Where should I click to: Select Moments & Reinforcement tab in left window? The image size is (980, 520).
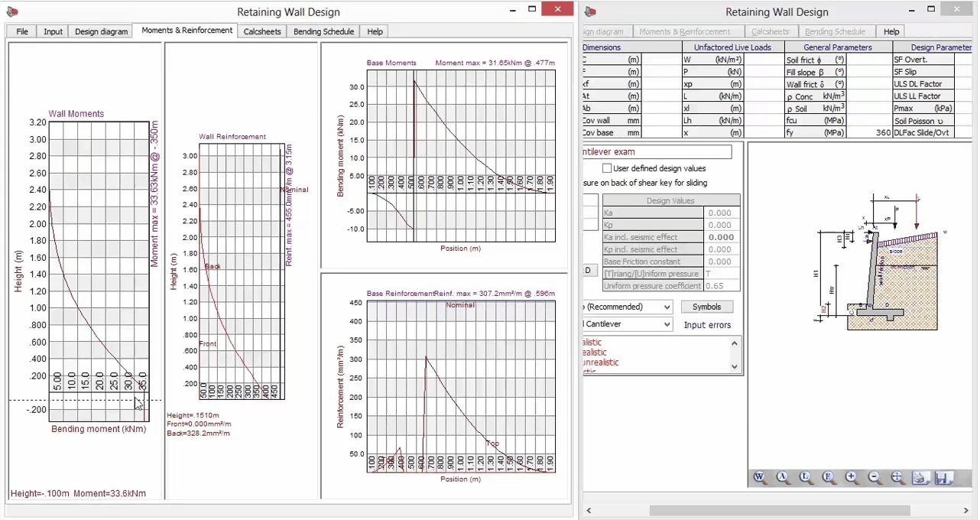(187, 31)
